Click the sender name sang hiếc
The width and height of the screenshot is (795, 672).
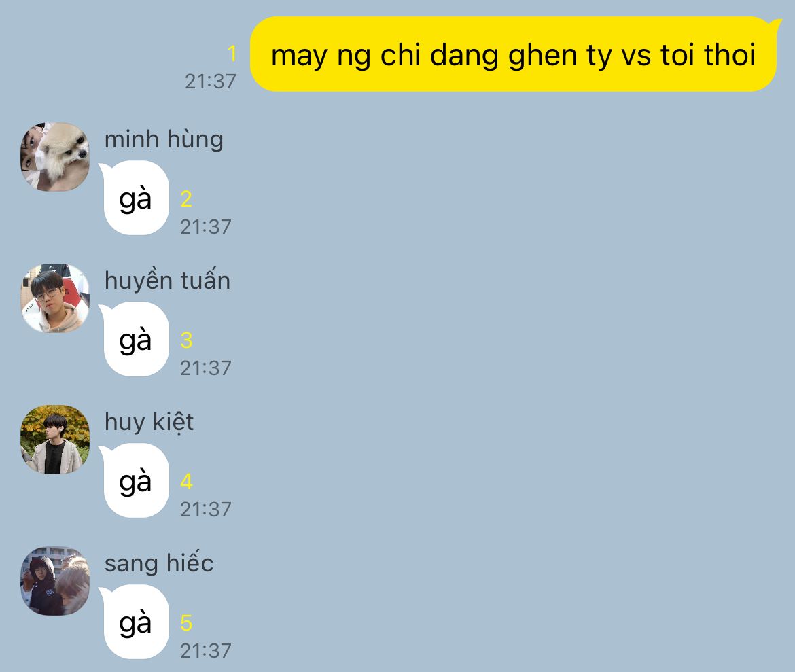click(159, 563)
